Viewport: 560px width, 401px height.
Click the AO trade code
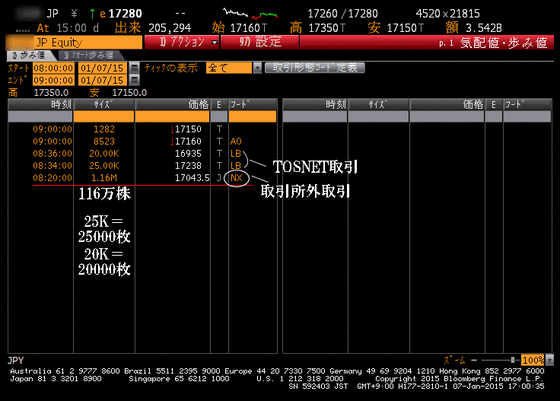coord(236,141)
